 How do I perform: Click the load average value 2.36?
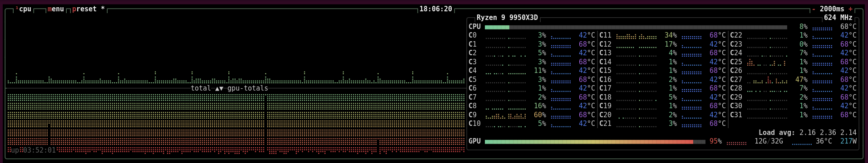828,133
